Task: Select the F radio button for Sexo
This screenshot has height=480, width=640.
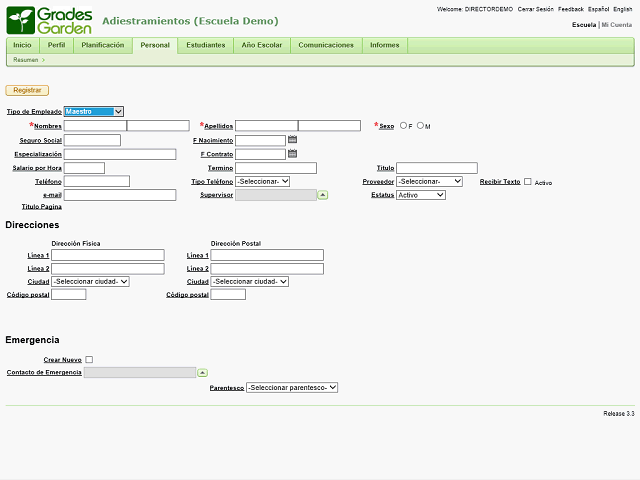Action: coord(403,126)
